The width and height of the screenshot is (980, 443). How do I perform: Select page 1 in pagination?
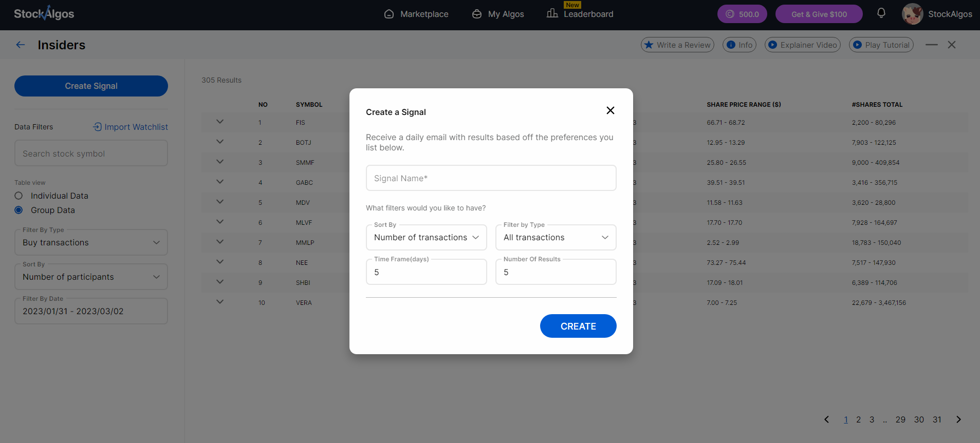point(846,419)
